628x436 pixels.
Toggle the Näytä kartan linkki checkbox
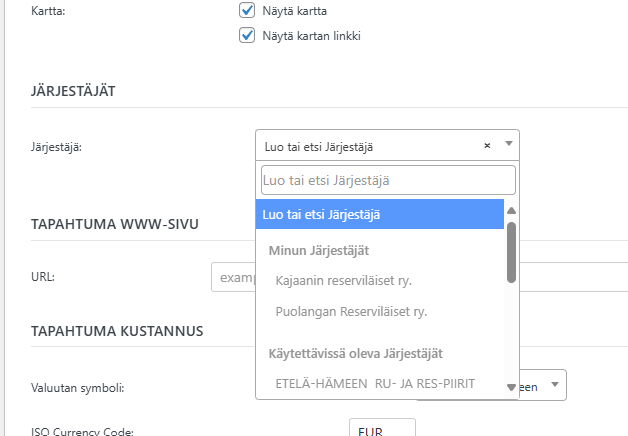pos(247,36)
